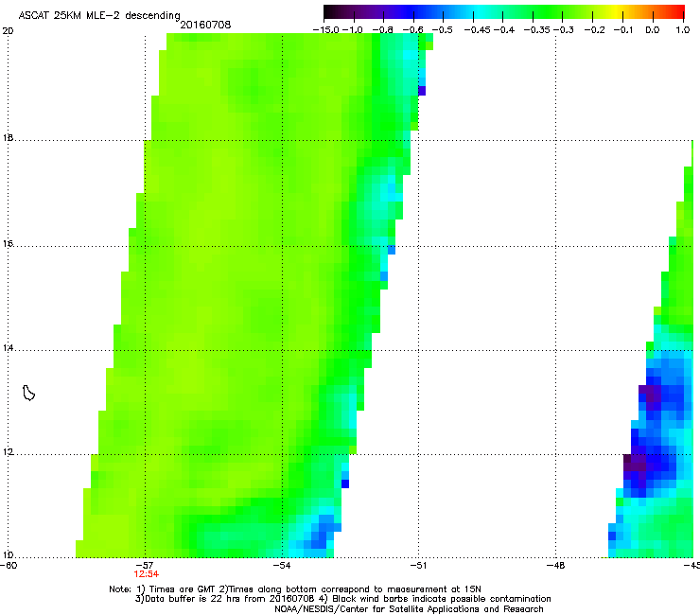700x615 pixels.
Task: Click the note line beginning 'Note: 1) Times are GMT'
Action: (295, 589)
